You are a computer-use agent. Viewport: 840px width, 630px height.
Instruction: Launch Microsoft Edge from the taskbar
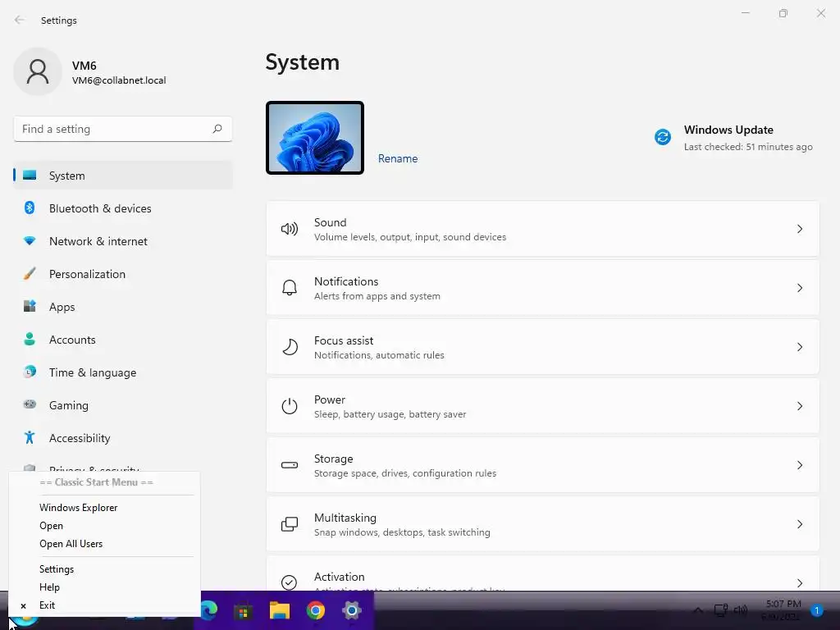point(209,610)
